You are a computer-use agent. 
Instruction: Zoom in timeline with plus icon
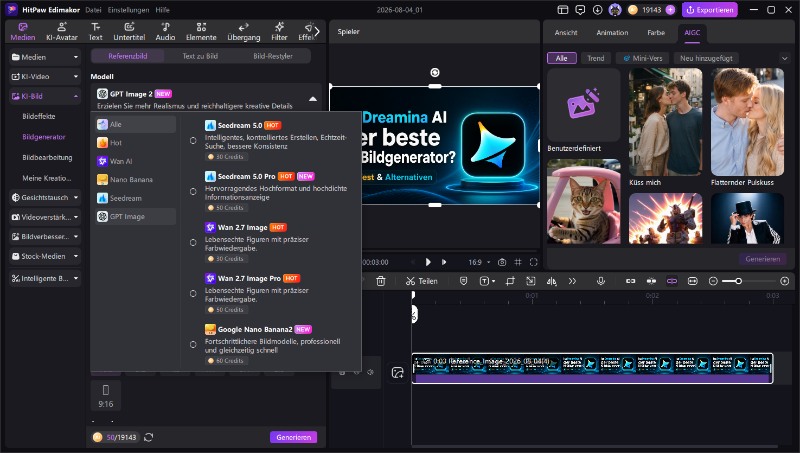click(x=785, y=281)
